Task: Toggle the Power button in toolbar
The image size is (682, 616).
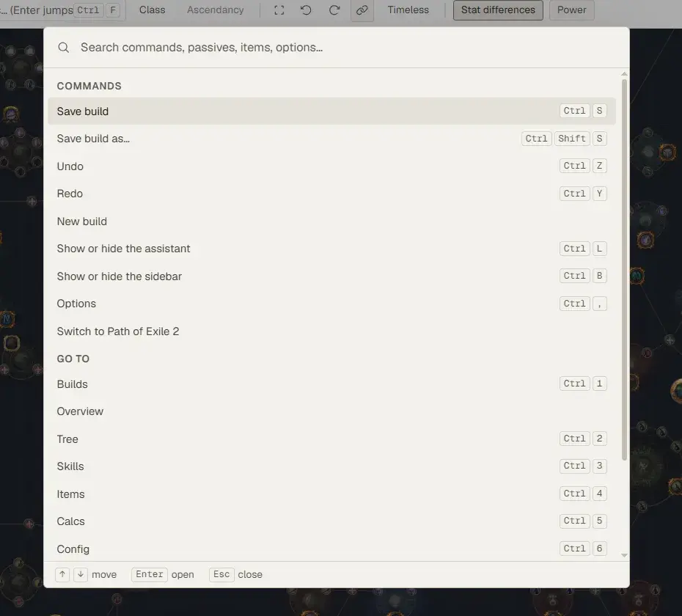Action: [x=571, y=10]
